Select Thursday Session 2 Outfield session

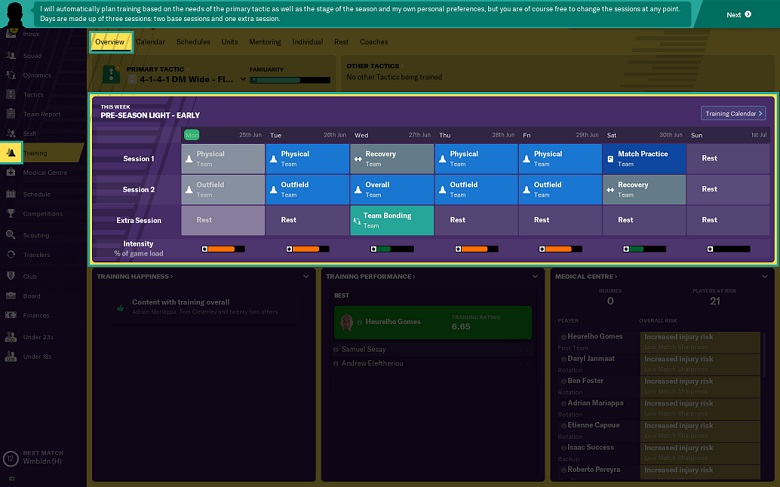pos(477,190)
